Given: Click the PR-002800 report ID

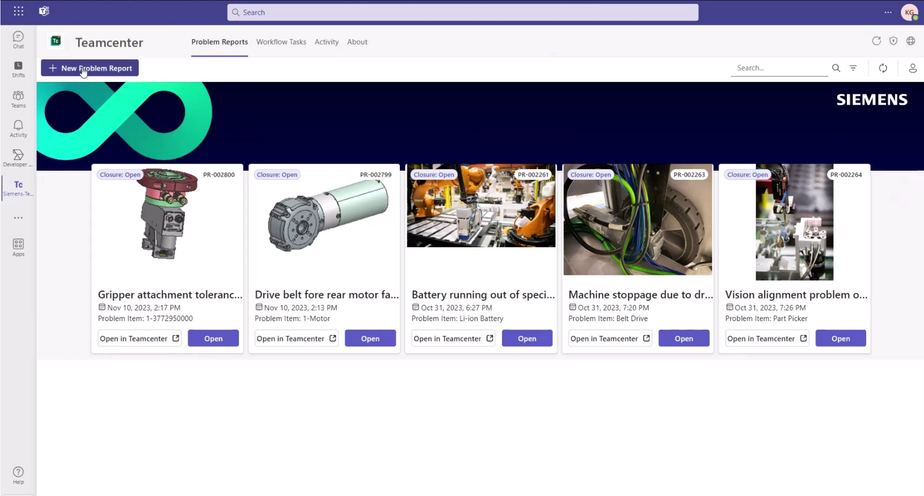Looking at the screenshot, I should click(219, 174).
